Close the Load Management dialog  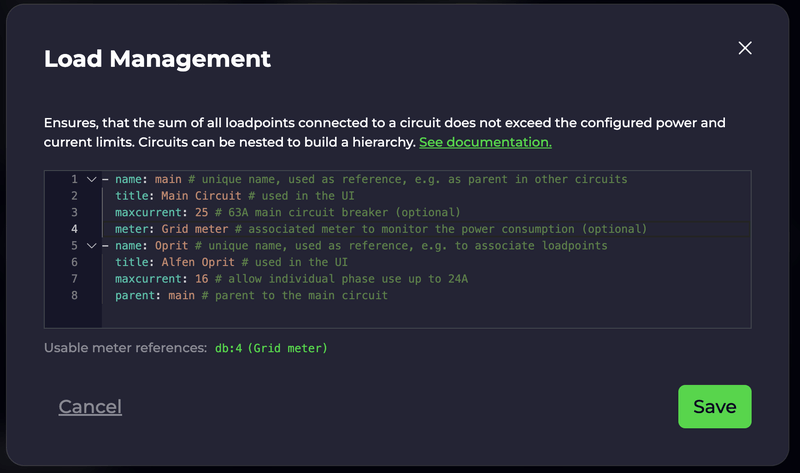[x=745, y=48]
